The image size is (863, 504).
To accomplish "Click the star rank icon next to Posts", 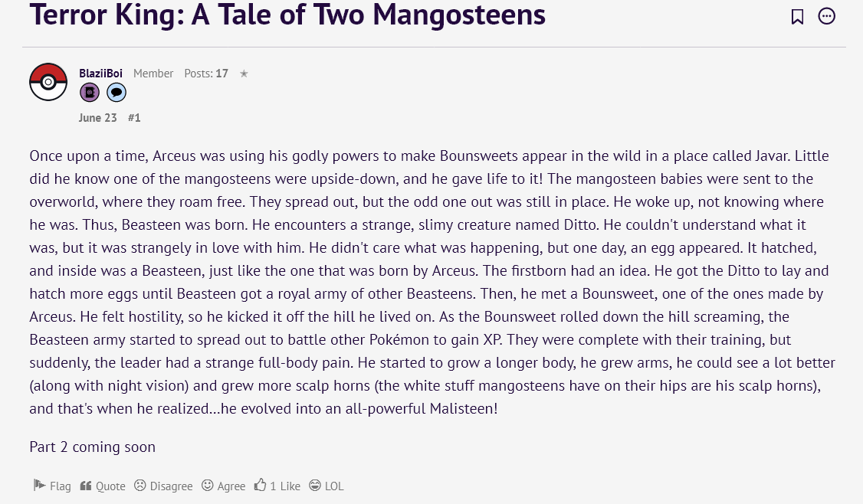I will click(x=244, y=74).
